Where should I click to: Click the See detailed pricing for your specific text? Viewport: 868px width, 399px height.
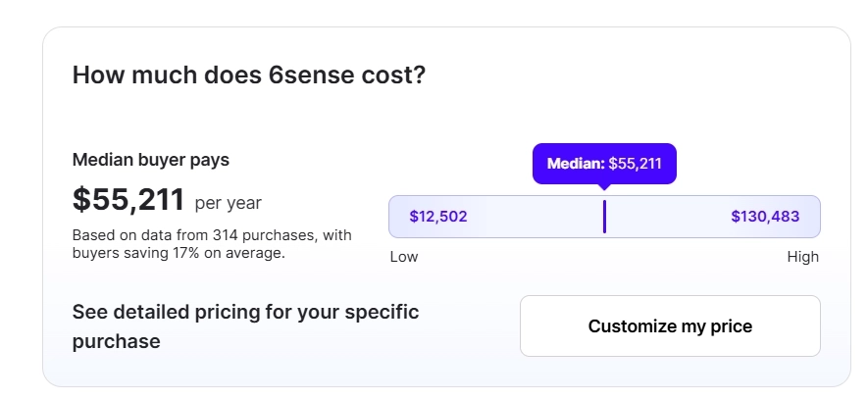click(245, 313)
